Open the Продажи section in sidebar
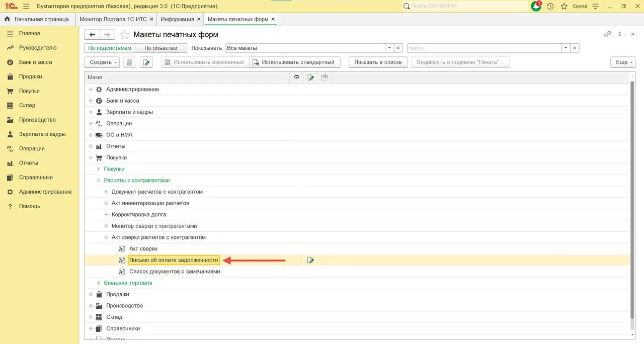This screenshot has width=644, height=344. pyautogui.click(x=31, y=76)
